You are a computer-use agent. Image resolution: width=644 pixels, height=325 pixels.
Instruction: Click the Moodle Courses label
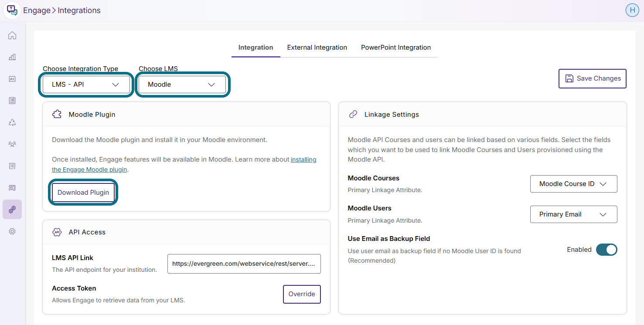(374, 178)
